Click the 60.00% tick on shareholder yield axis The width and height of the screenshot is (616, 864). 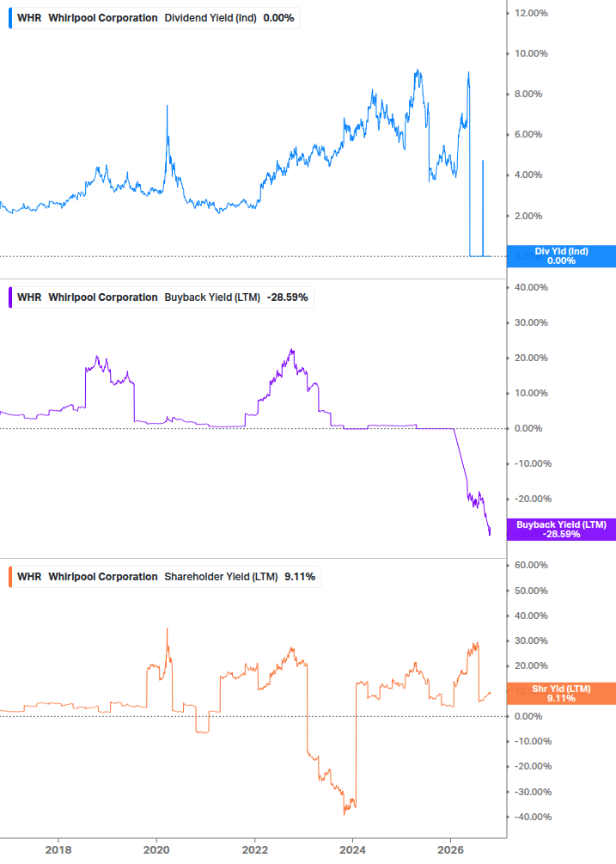[x=531, y=565]
